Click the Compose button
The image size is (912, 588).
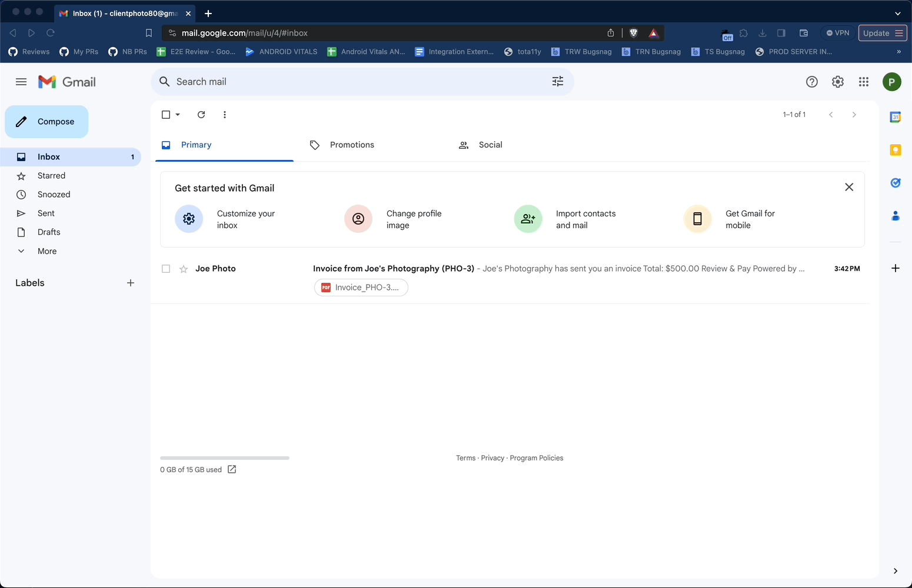(46, 122)
